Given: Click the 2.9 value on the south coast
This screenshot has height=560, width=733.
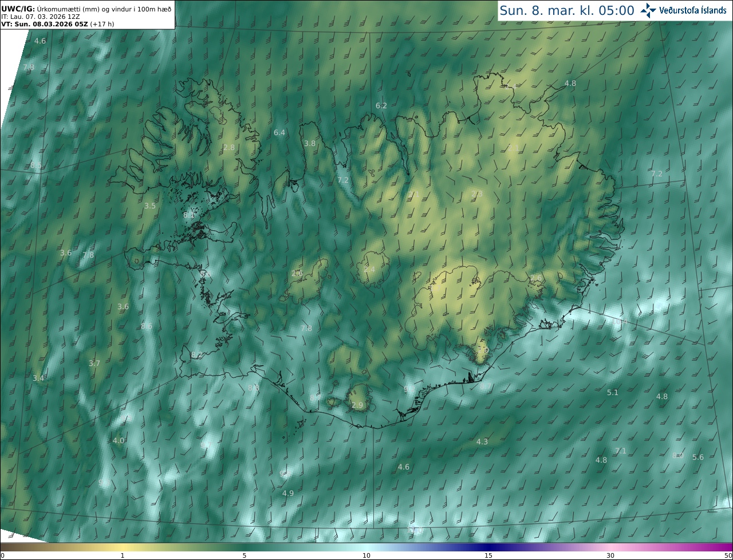Looking at the screenshot, I should (x=357, y=405).
